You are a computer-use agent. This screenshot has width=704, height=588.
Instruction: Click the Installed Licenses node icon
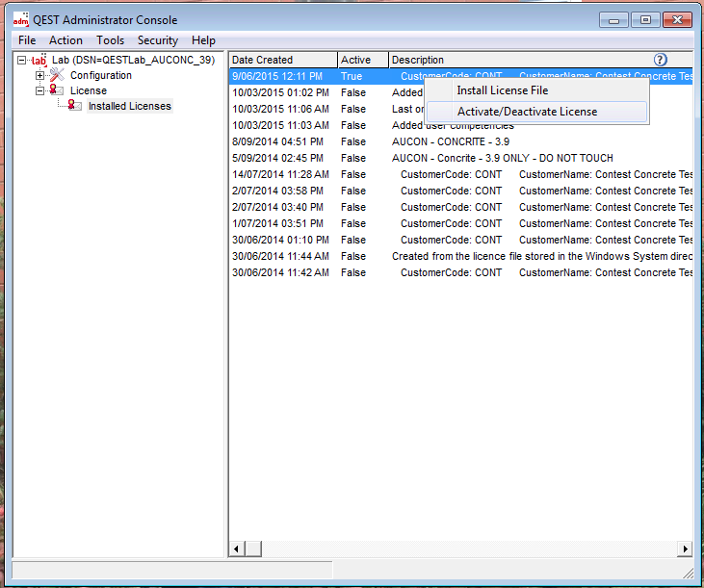(x=74, y=106)
